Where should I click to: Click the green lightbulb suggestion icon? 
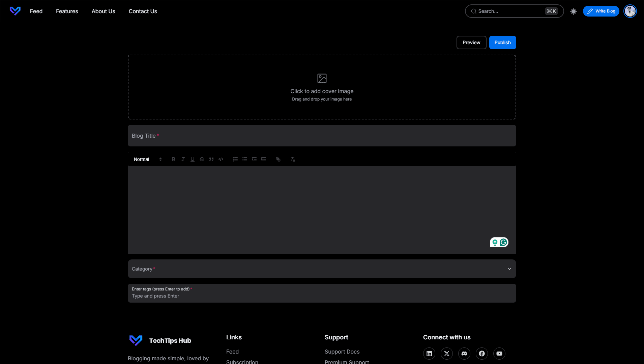click(x=495, y=242)
